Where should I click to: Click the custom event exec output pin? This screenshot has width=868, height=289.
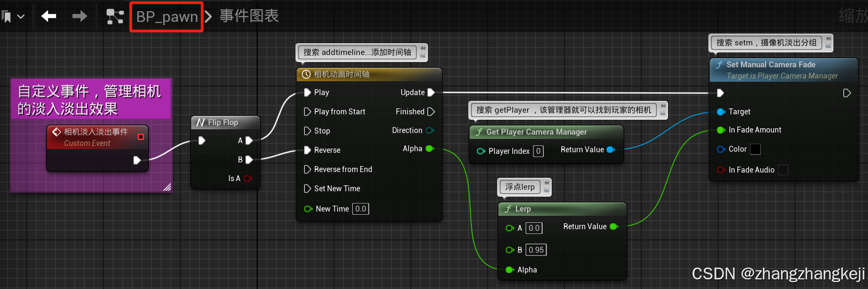click(137, 160)
